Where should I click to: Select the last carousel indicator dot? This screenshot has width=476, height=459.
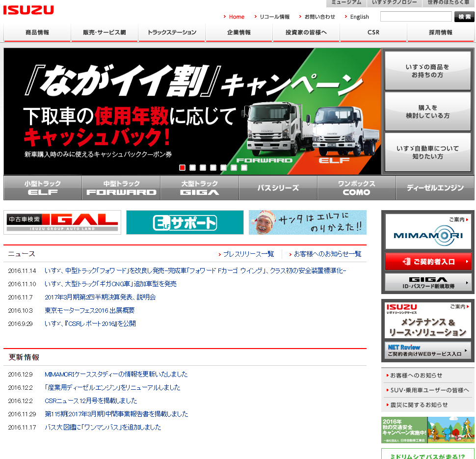tap(244, 167)
